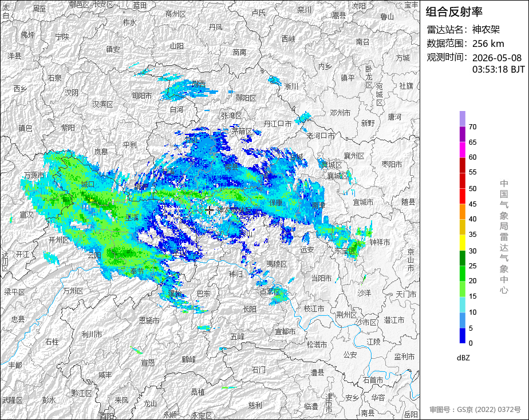Click the 镇安 map label
This screenshot has width=529, height=420.
pyautogui.click(x=113, y=49)
